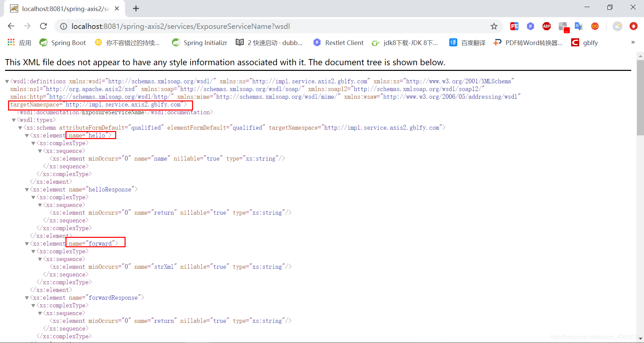
Task: Click the ABP adblocker extension icon
Action: click(546, 26)
